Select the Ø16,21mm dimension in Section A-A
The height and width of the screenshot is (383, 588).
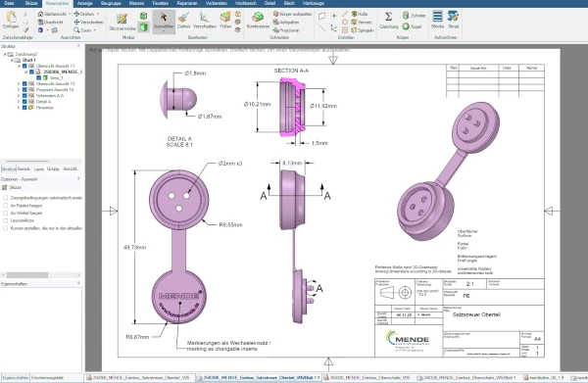257,104
